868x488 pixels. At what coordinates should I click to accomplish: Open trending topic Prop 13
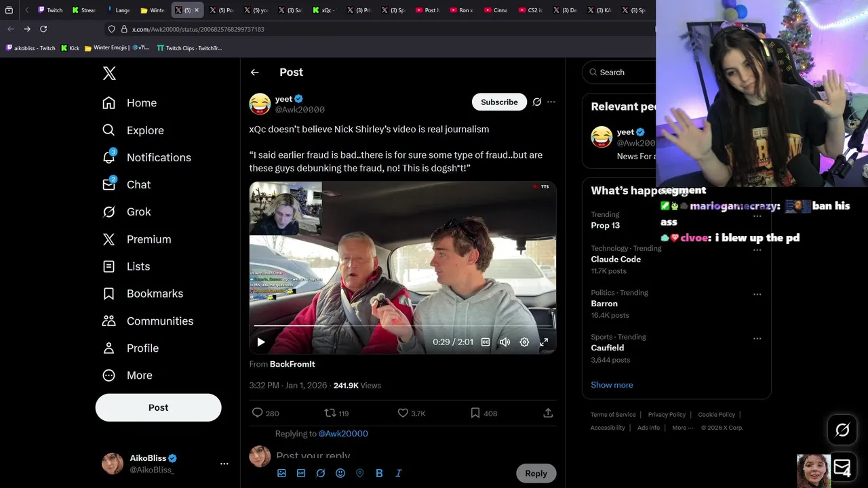(x=605, y=226)
